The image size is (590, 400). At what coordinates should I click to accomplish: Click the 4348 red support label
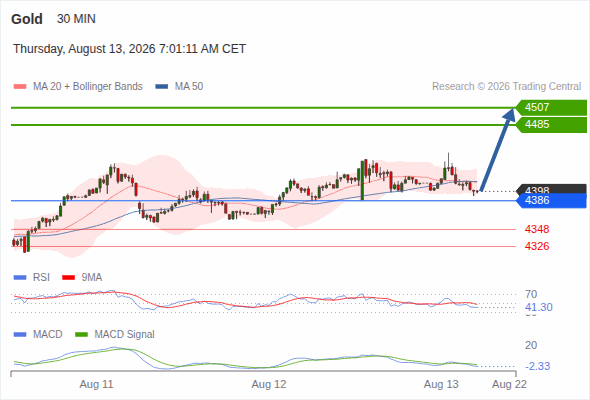coord(537,229)
